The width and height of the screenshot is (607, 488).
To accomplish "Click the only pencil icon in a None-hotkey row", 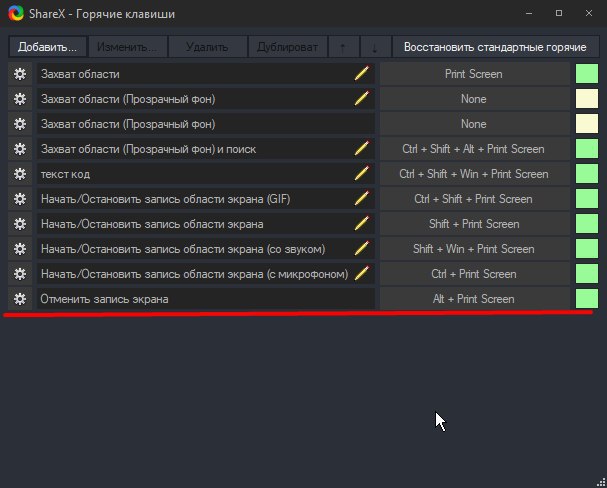I will 362,98.
